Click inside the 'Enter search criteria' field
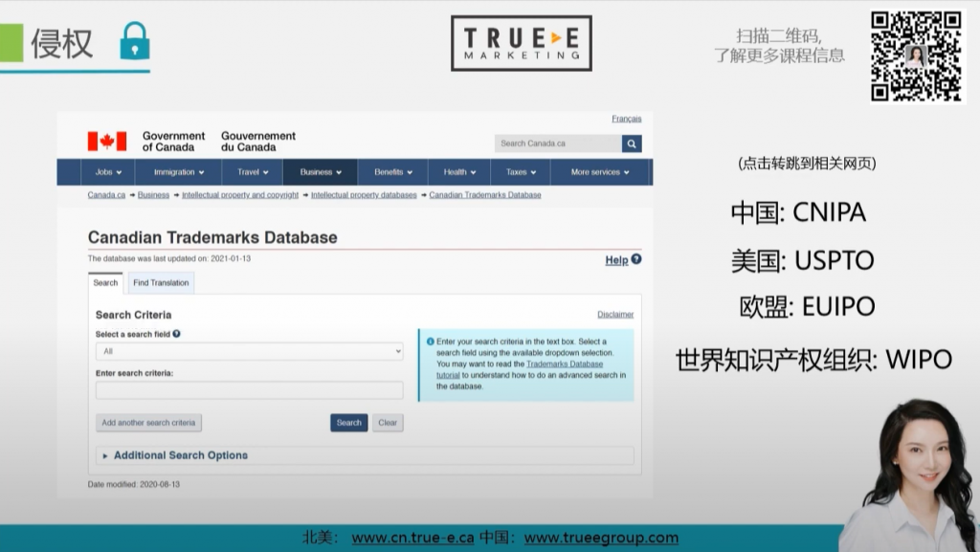The image size is (980, 552). click(249, 389)
